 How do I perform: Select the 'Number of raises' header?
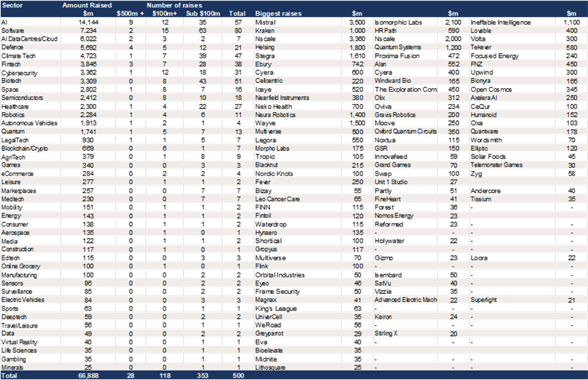174,5
